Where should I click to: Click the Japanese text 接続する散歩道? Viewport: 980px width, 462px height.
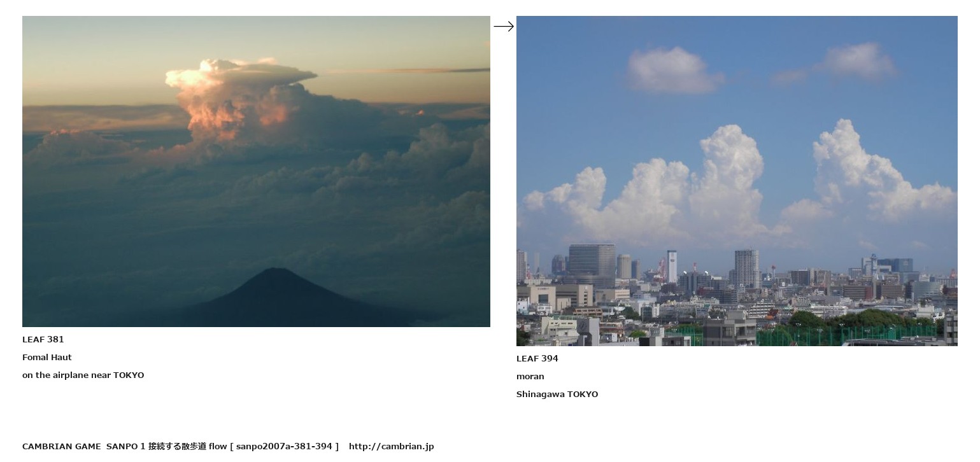click(x=178, y=446)
